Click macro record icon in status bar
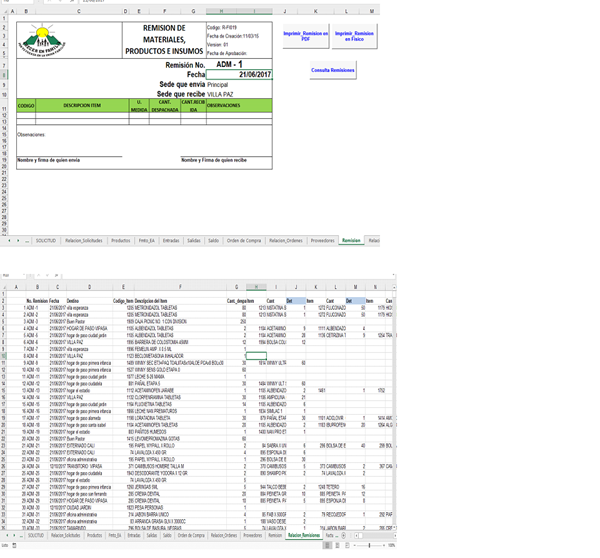600x558 pixels. (14, 545)
